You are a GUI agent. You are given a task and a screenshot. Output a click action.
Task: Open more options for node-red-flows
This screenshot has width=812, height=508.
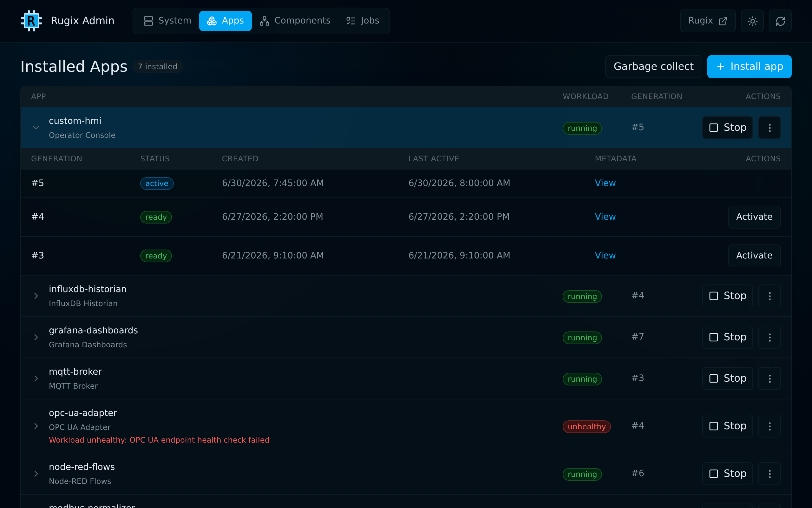(769, 474)
